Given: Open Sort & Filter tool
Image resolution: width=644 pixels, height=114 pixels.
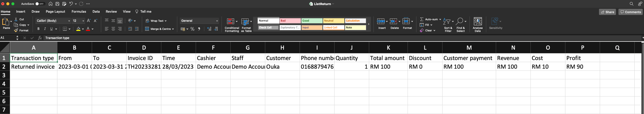Looking at the screenshot, I should tap(447, 22).
